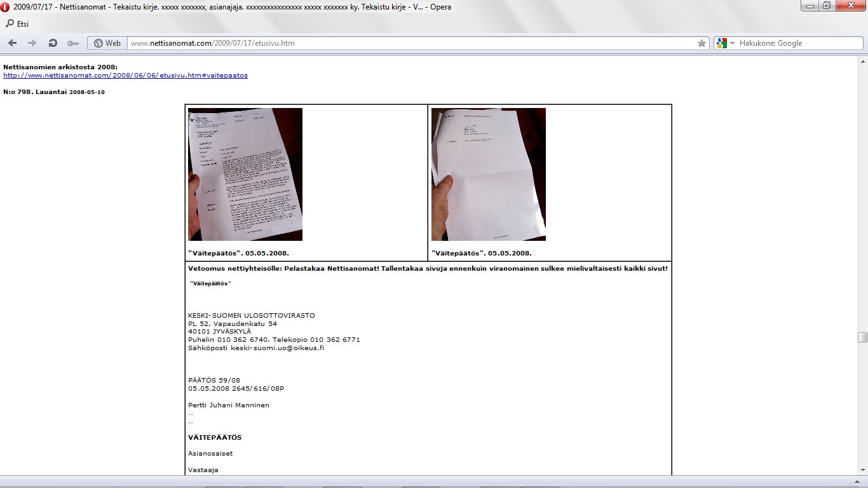Open the nettisanomat 2008/06/06 archive link
This screenshot has height=488, width=868.
click(x=125, y=75)
